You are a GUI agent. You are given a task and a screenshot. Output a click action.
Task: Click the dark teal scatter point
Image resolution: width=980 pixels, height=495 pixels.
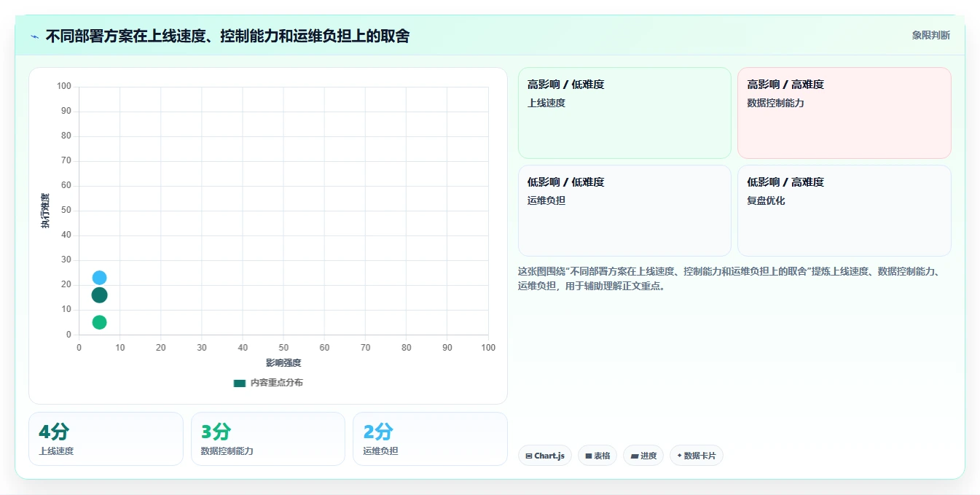(100, 295)
